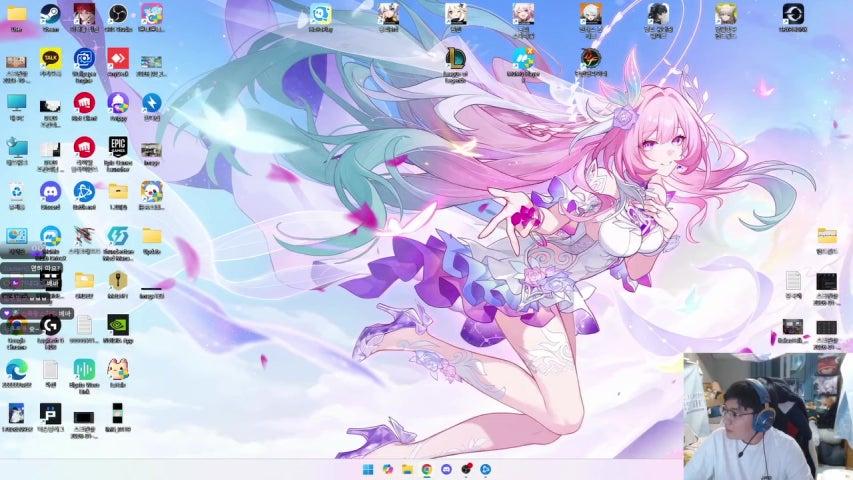
Task: Open the folder icon on the right edge
Action: pyautogui.click(x=826, y=236)
